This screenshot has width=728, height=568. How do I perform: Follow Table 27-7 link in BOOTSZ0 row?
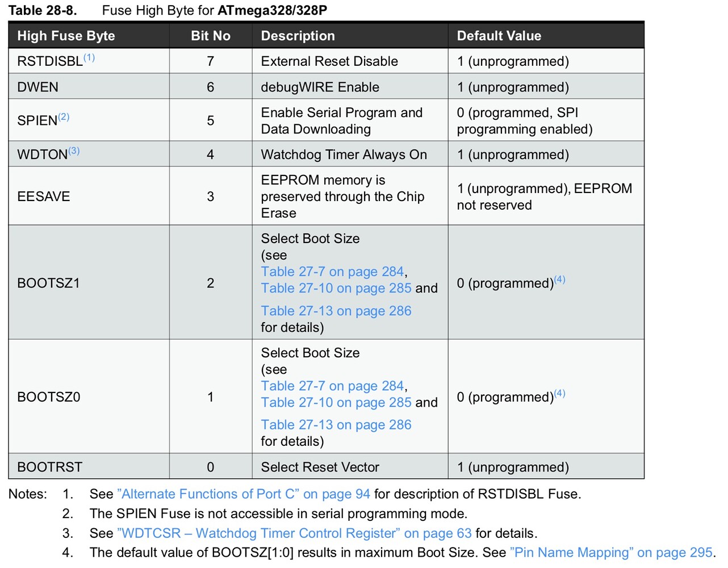click(332, 386)
